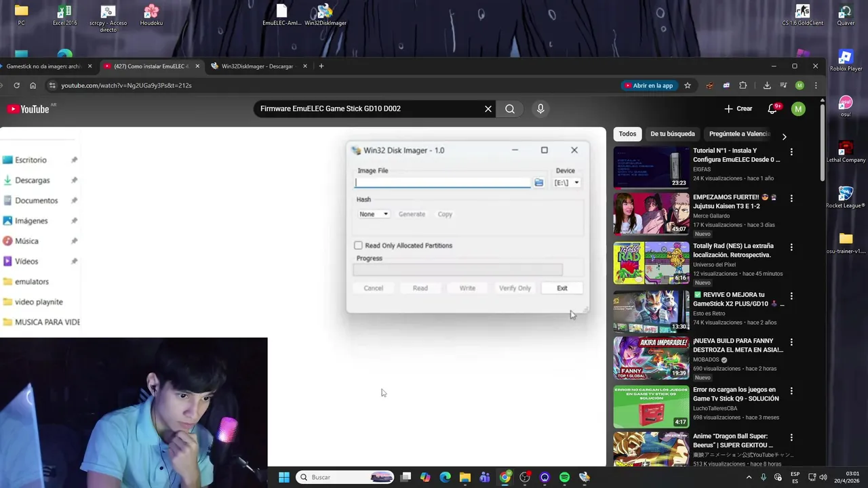
Task: Open browser extensions puzzle icon
Action: (743, 85)
